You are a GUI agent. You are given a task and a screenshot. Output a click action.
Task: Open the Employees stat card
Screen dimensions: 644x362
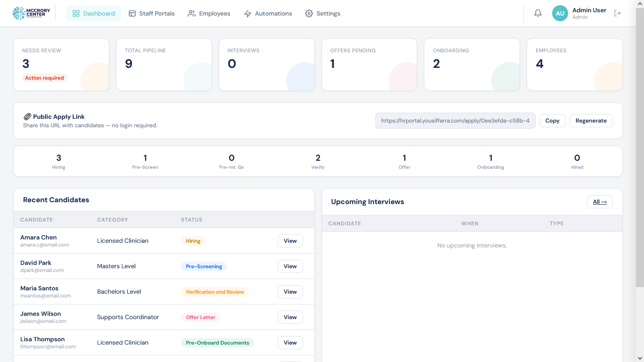(x=575, y=65)
